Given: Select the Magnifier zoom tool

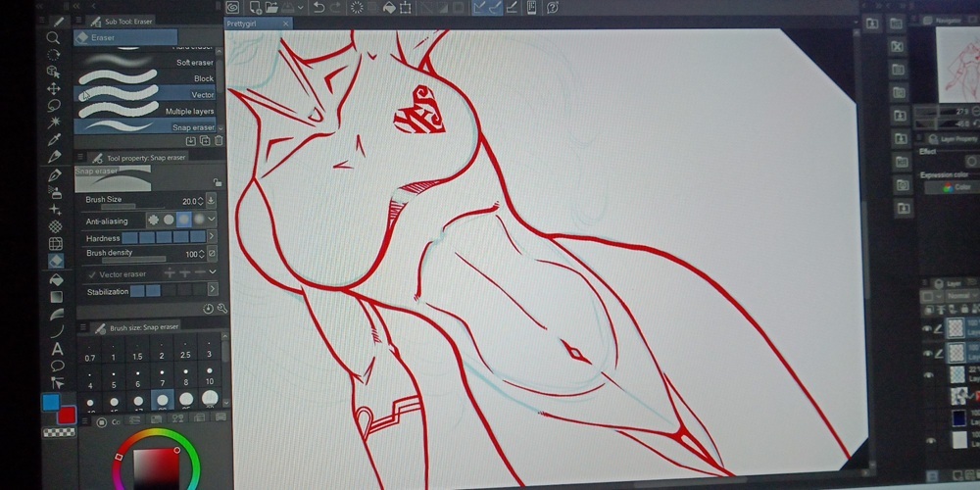Looking at the screenshot, I should click(55, 37).
